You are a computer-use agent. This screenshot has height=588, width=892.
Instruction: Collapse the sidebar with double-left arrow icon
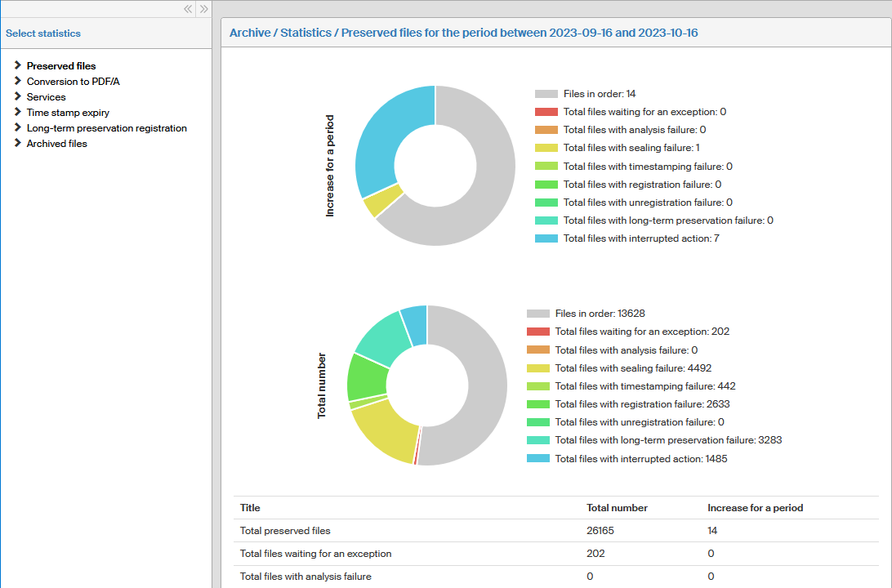(188, 9)
